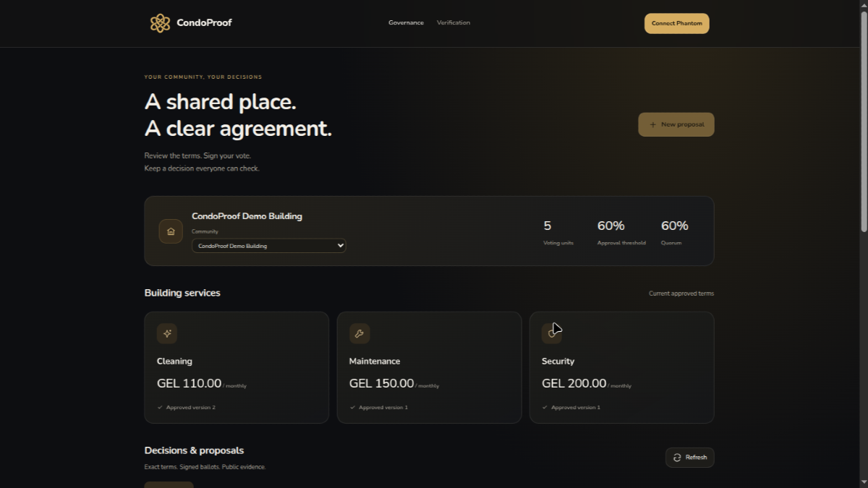868x488 pixels.
Task: Create a New proposal
Action: pos(676,124)
